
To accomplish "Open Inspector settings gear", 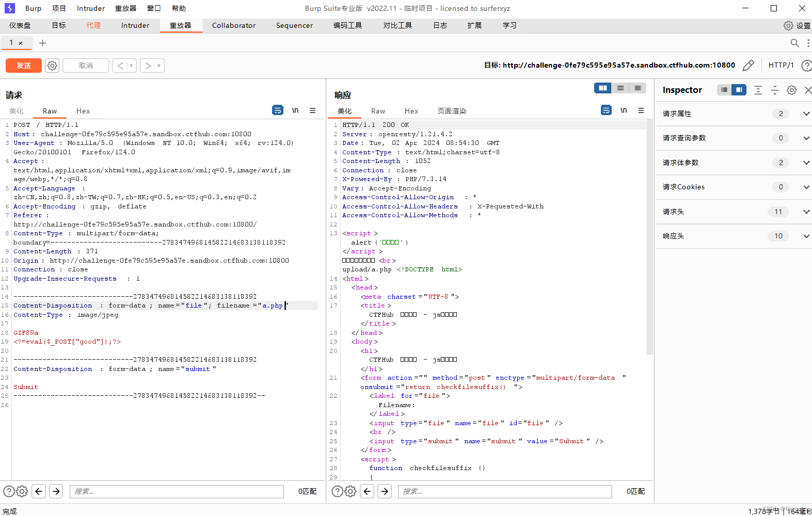I will click(791, 90).
